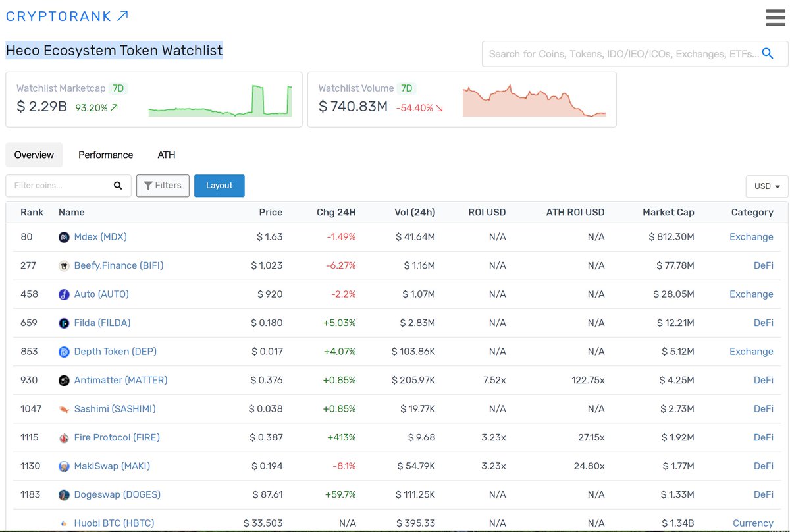Select the Antimatter token icon
The width and height of the screenshot is (790, 532).
tap(64, 380)
